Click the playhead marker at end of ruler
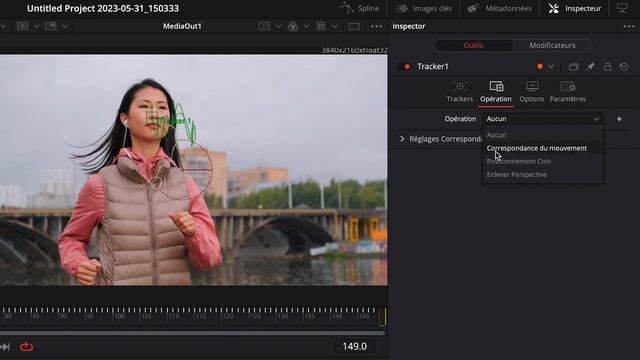This screenshot has width=640, height=360. (x=383, y=316)
